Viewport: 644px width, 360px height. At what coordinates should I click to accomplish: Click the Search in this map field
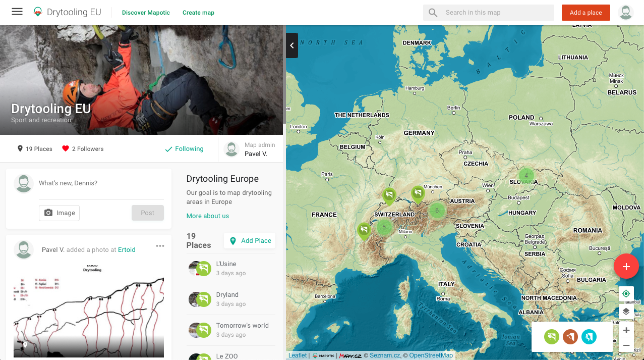tap(496, 13)
